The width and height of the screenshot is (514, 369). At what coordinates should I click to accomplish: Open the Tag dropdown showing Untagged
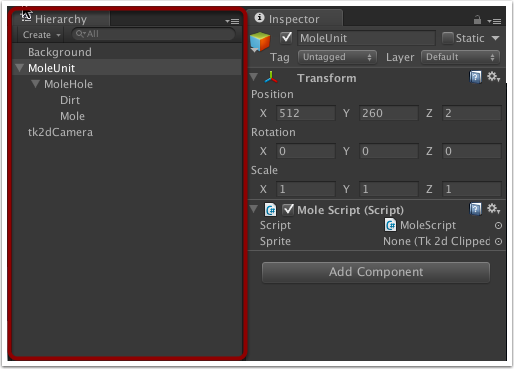[x=337, y=57]
